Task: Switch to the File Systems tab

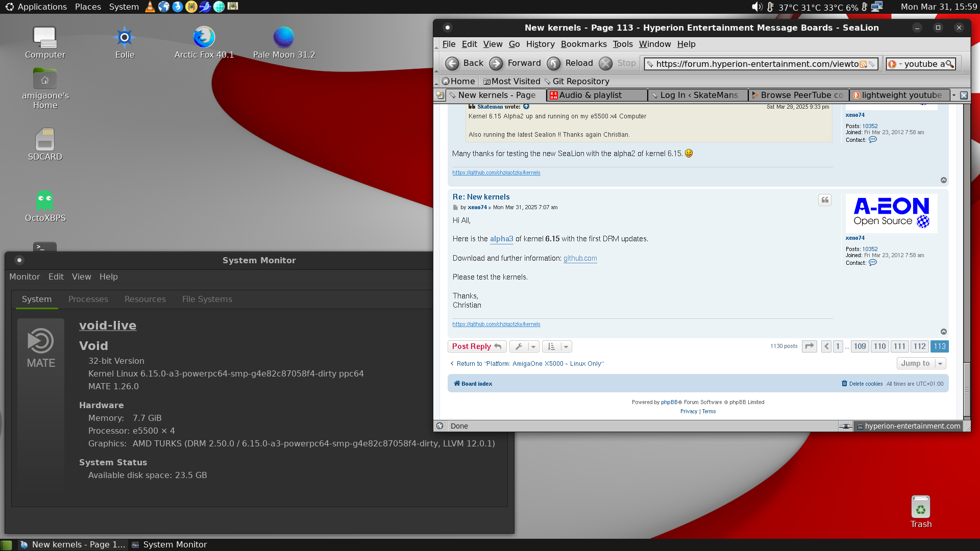Action: click(207, 299)
